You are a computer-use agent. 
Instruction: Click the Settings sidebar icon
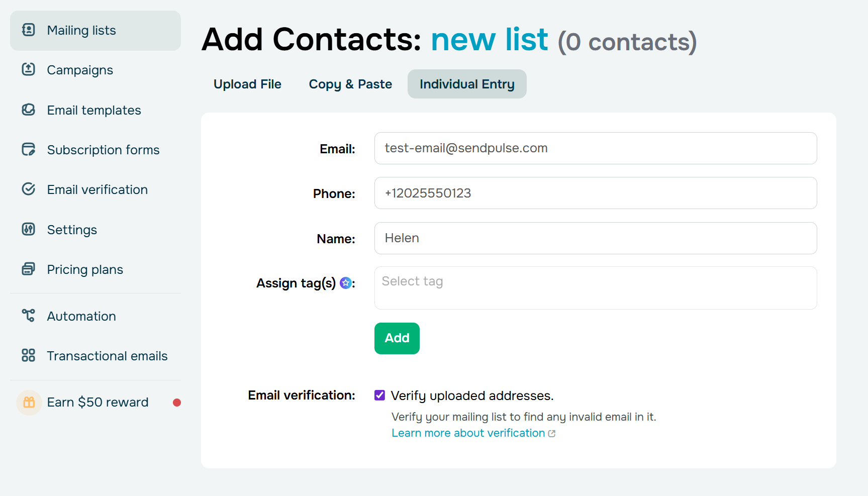point(29,229)
